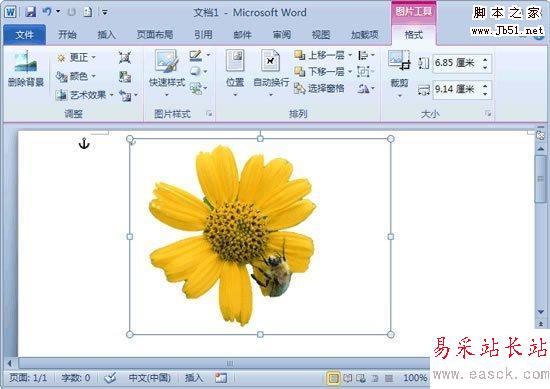This screenshot has width=550, height=389.
Task: Click the Compress Pictures icon
Action: 125,58
